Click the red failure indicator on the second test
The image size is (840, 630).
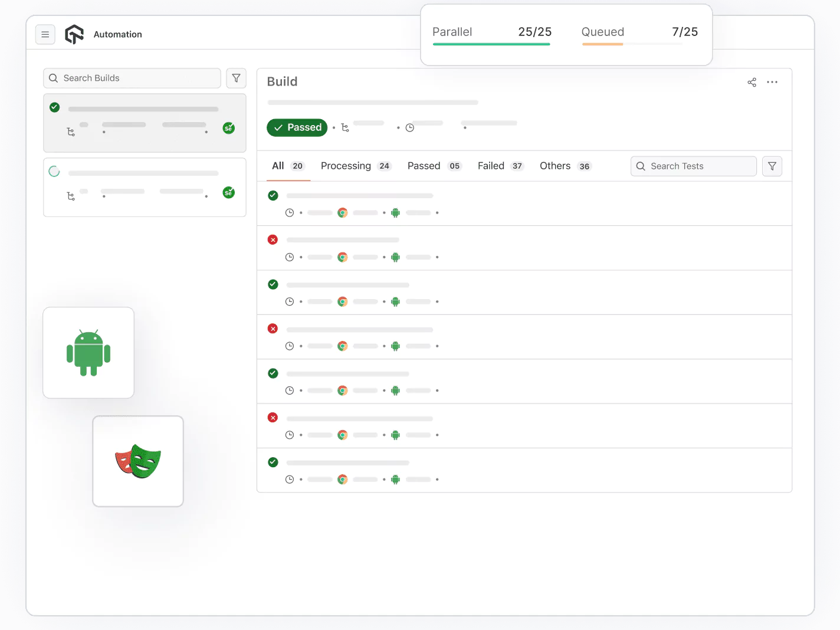coord(273,239)
